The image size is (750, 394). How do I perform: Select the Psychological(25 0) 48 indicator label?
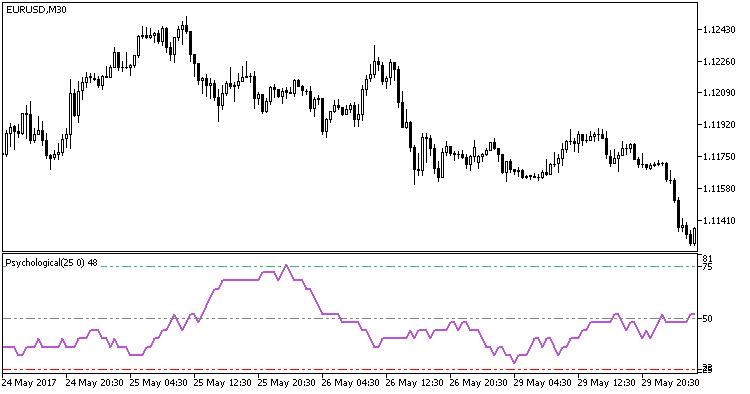[x=51, y=263]
